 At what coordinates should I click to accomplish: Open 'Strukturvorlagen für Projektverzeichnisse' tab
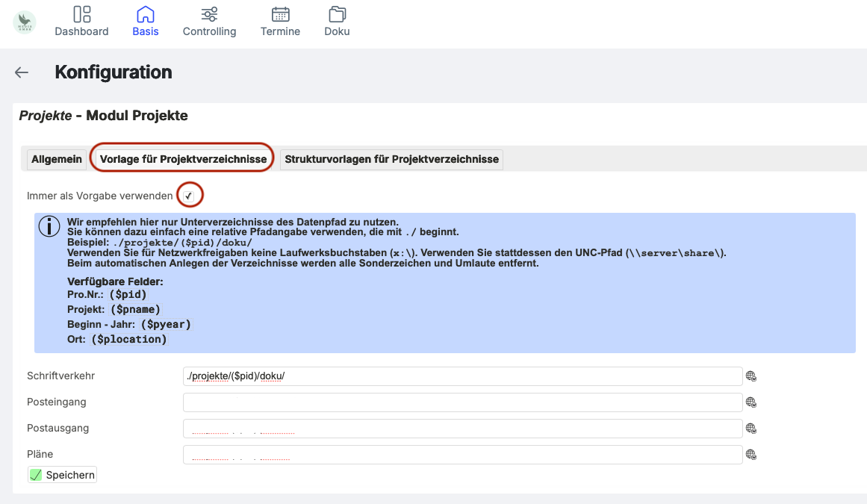tap(391, 159)
